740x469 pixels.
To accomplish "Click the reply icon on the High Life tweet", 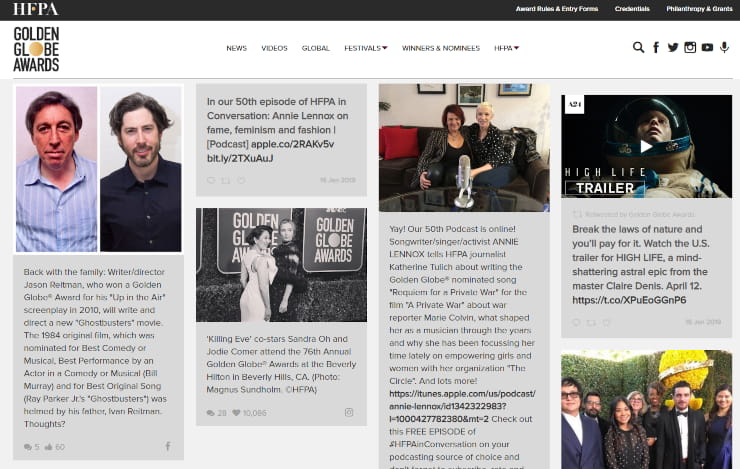I will point(576,323).
